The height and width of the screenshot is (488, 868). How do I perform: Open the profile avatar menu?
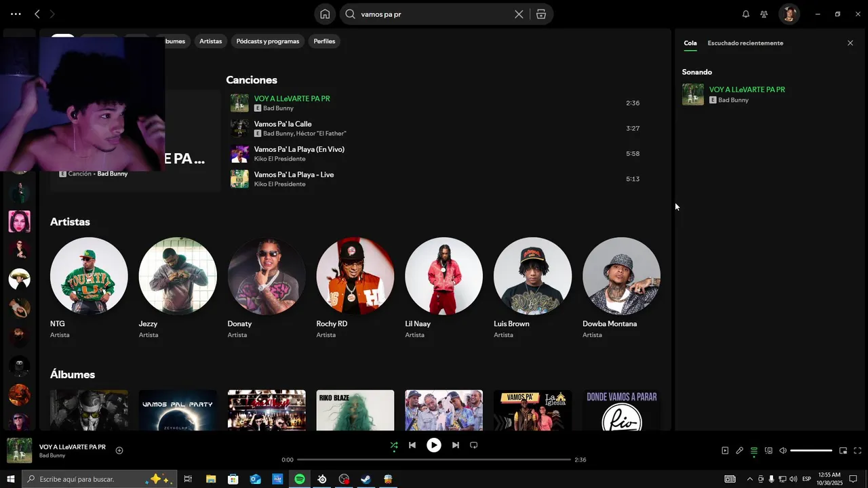pyautogui.click(x=789, y=14)
